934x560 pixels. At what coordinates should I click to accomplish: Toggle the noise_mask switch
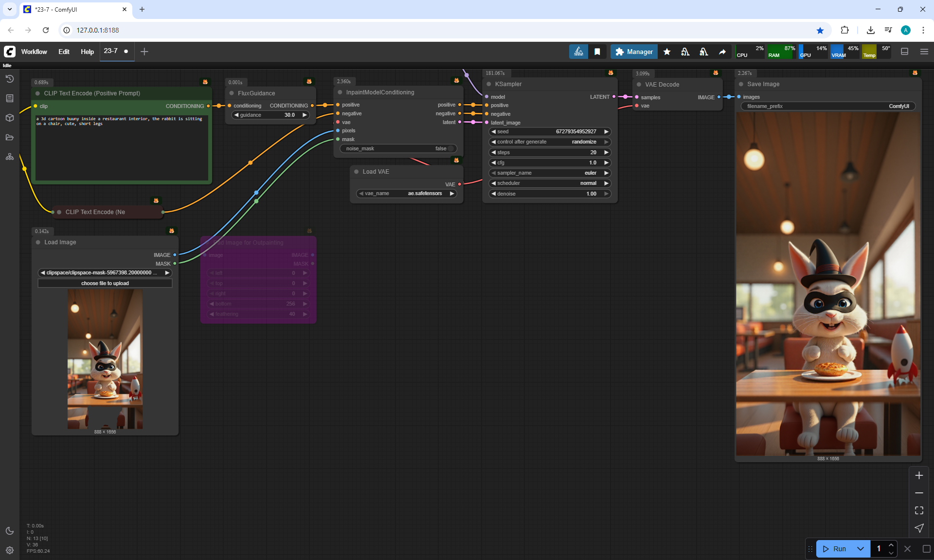click(450, 148)
